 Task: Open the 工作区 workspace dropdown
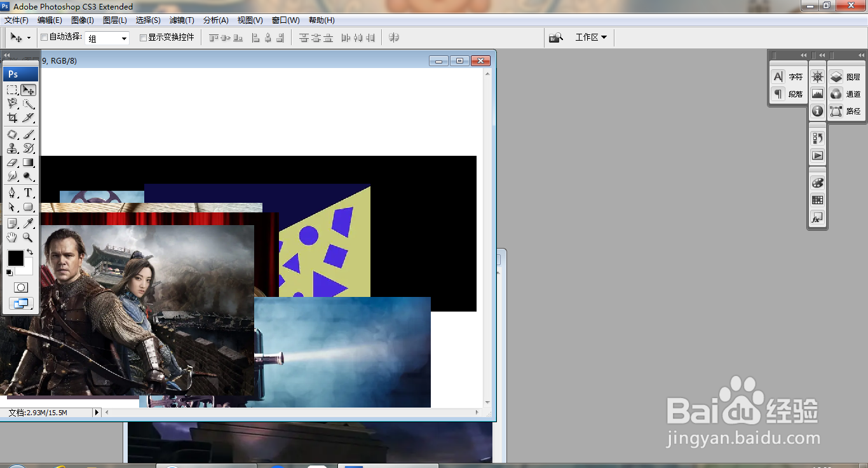[x=591, y=38]
